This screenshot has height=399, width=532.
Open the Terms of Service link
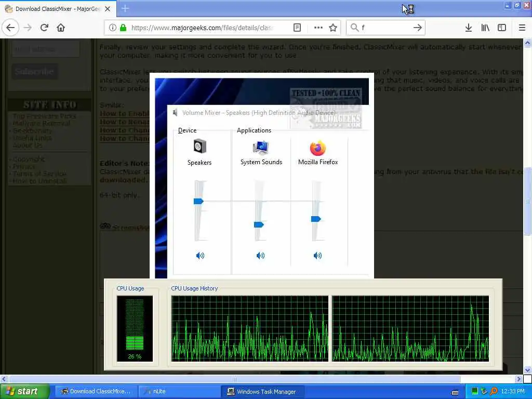[x=39, y=174]
